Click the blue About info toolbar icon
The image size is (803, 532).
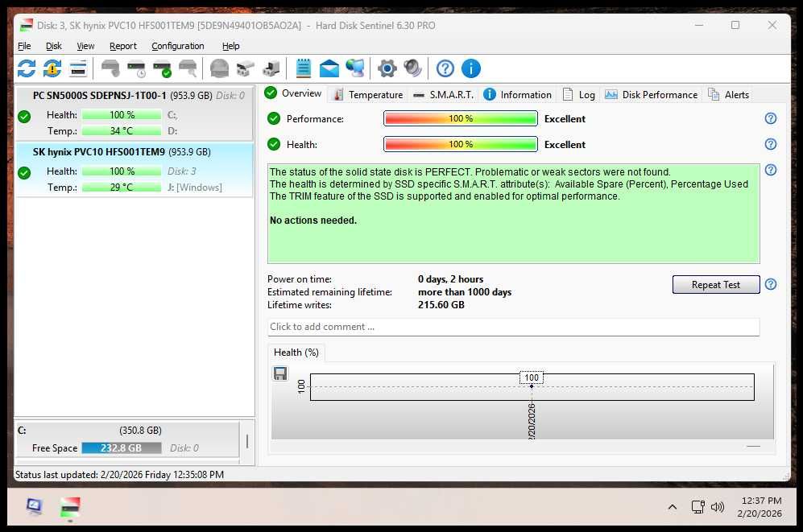pos(471,68)
